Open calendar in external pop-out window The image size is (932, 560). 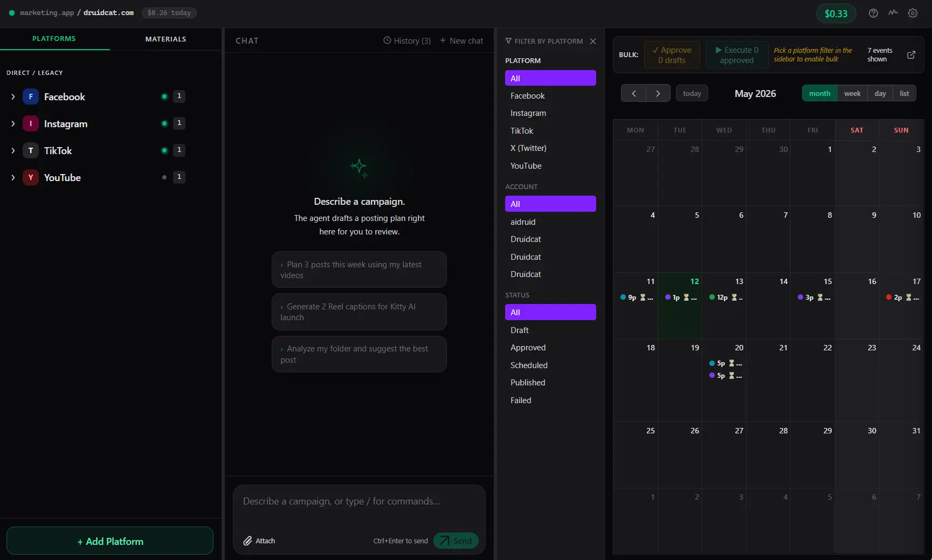pyautogui.click(x=911, y=55)
